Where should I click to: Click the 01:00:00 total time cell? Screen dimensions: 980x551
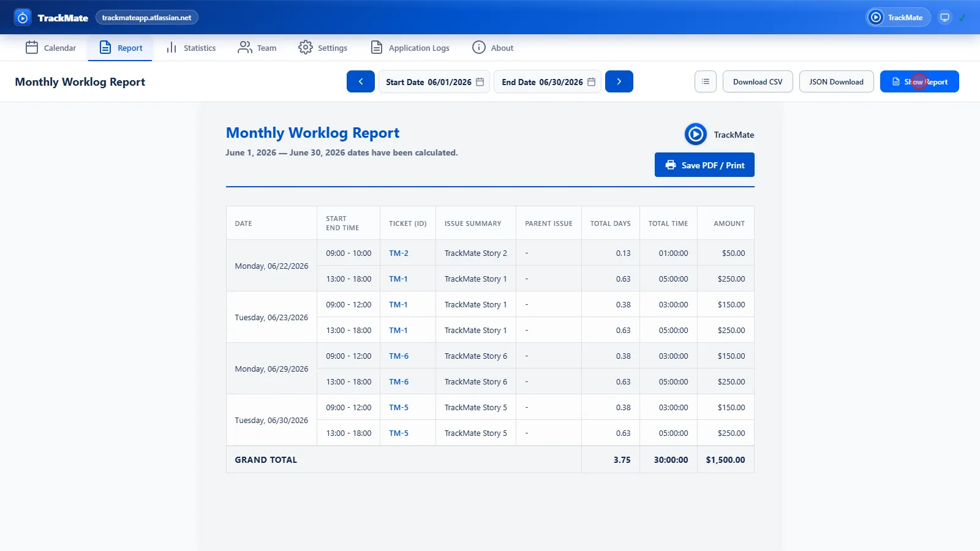668,253
